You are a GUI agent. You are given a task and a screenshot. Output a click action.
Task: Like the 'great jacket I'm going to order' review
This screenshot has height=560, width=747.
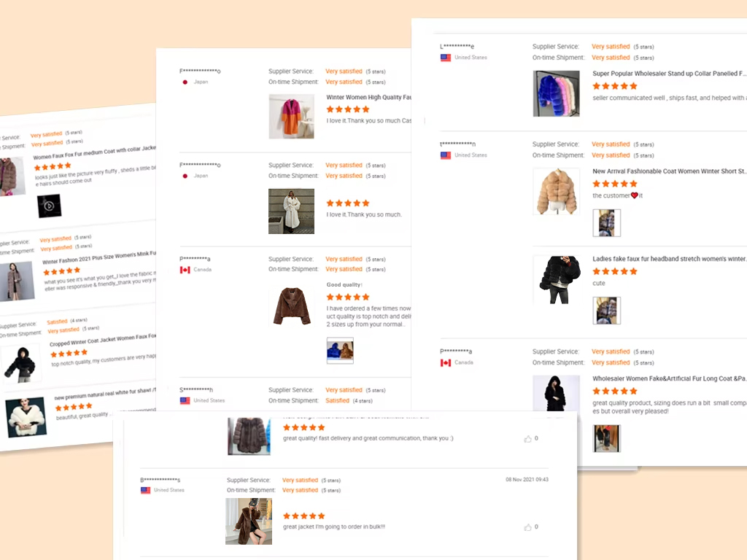click(x=527, y=527)
